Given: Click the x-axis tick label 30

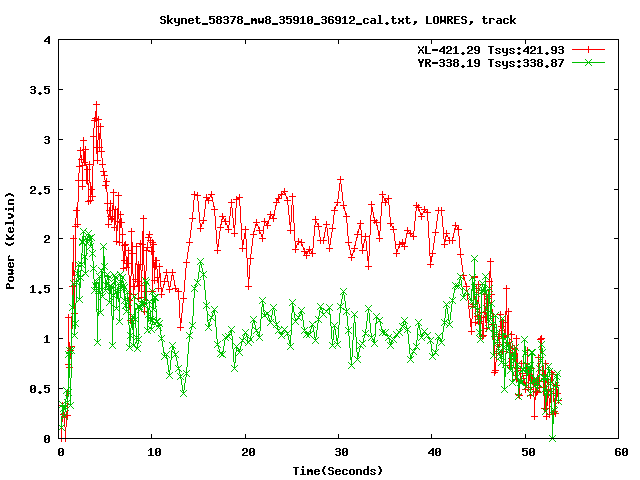Looking at the screenshot, I should click(x=341, y=452).
